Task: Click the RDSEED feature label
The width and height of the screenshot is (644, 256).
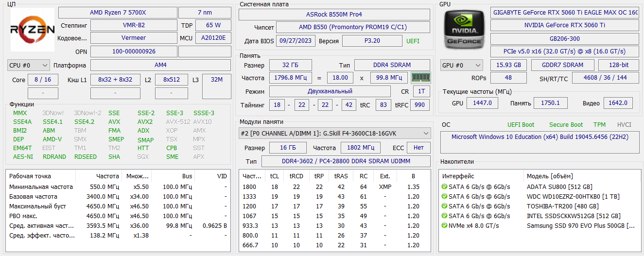Action: pyautogui.click(x=86, y=157)
